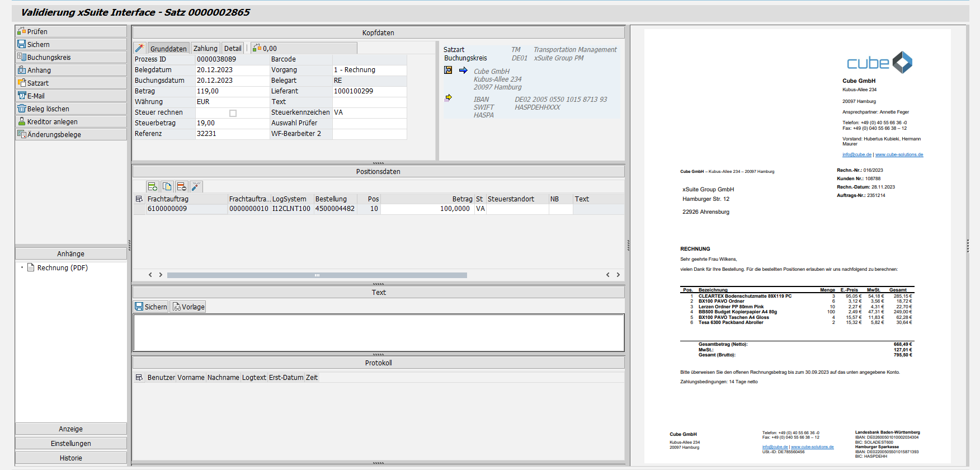Image resolution: width=980 pixels, height=470 pixels.
Task: Open info@cube.de link in PDF letterhead
Action: click(x=857, y=154)
